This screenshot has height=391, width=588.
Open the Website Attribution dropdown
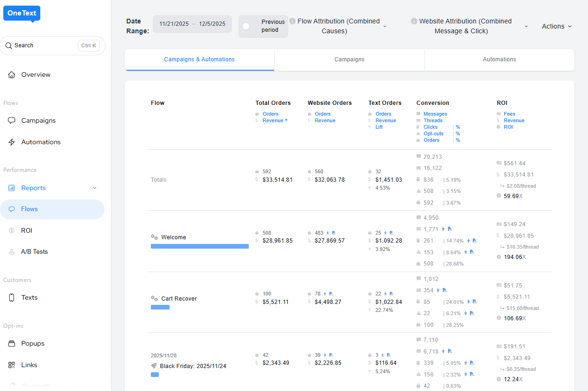[526, 26]
